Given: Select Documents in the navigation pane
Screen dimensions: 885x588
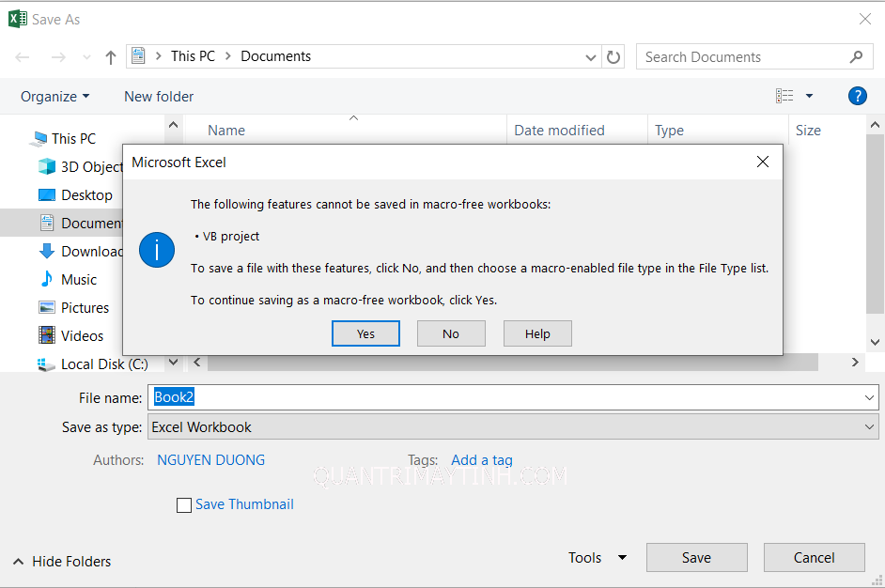Looking at the screenshot, I should 61,223.
